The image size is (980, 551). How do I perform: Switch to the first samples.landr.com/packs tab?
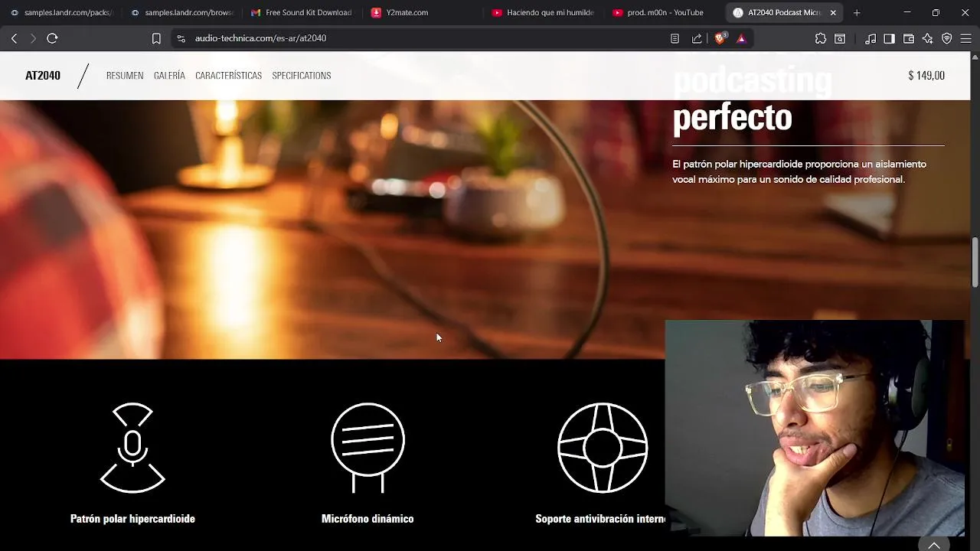coord(61,12)
